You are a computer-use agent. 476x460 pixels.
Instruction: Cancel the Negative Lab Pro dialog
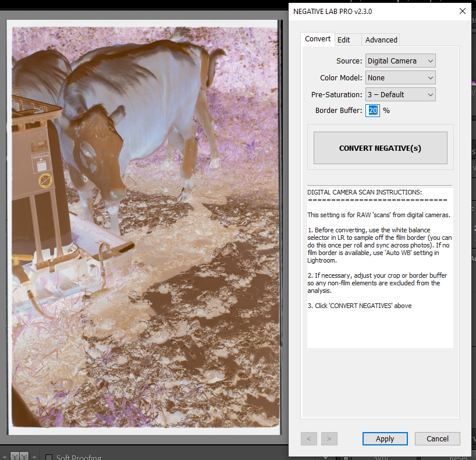pyautogui.click(x=438, y=438)
